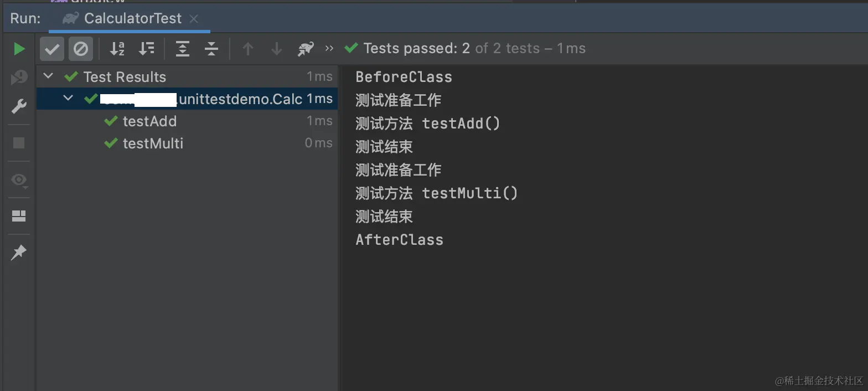Go to previous failed test arrow

(x=248, y=49)
